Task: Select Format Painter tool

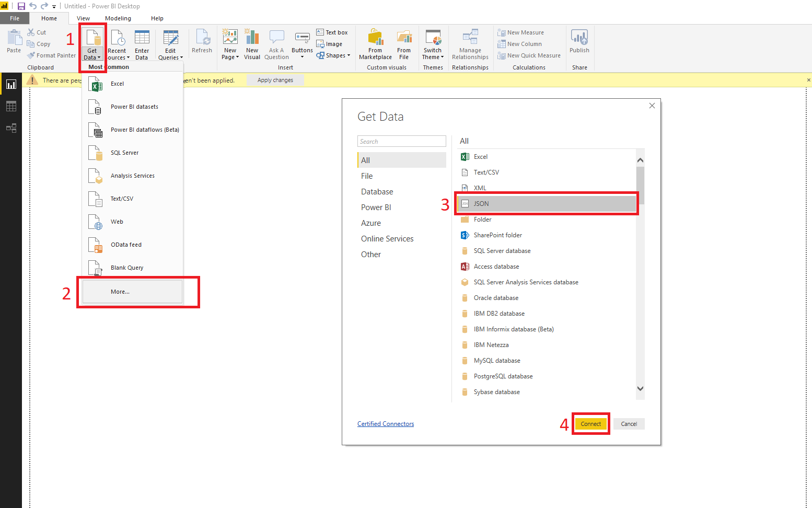Action: pos(51,55)
